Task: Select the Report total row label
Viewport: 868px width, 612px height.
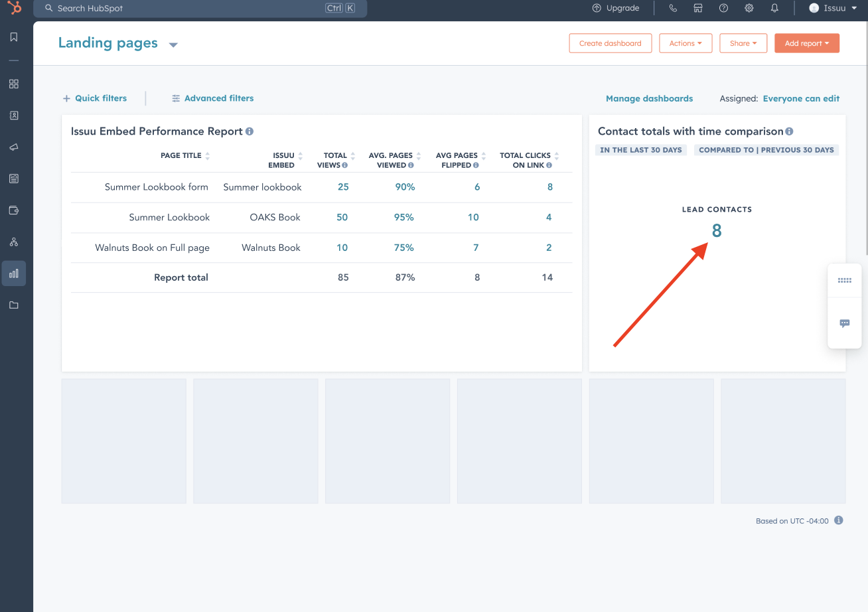Action: [x=181, y=277]
